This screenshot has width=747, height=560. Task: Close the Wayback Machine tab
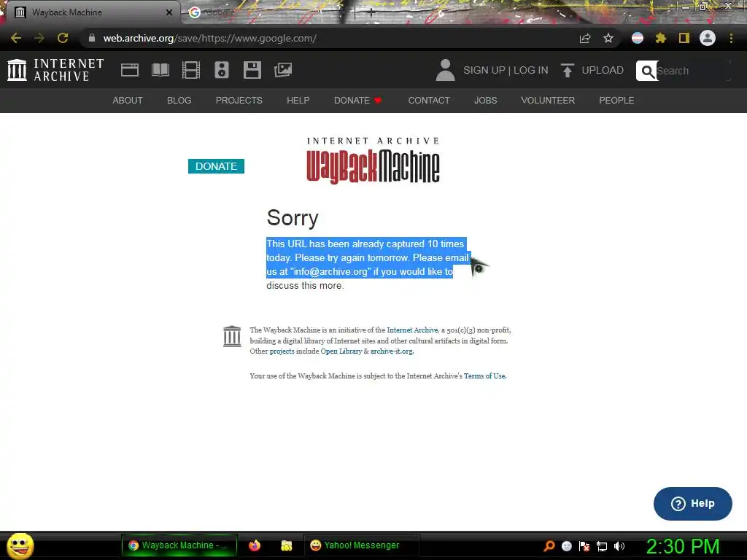pos(169,12)
